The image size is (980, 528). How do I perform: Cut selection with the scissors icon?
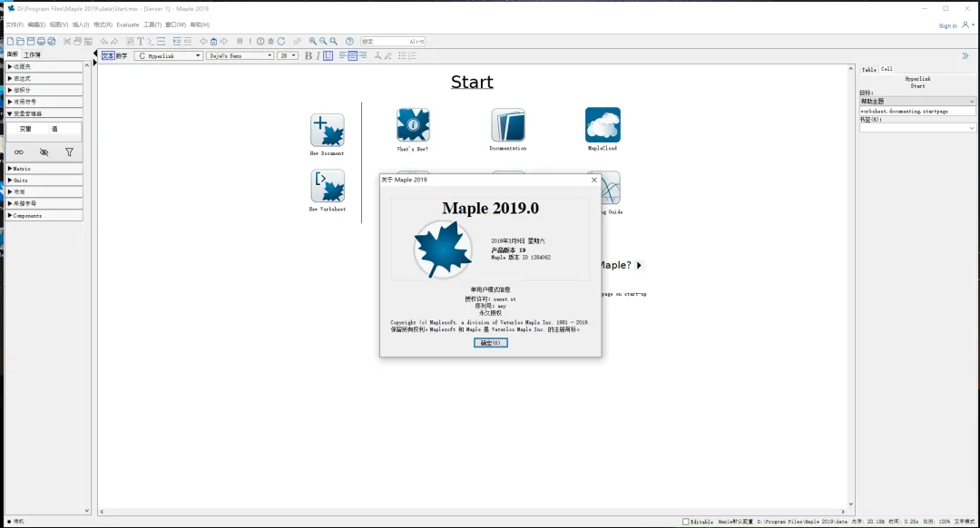click(x=67, y=41)
